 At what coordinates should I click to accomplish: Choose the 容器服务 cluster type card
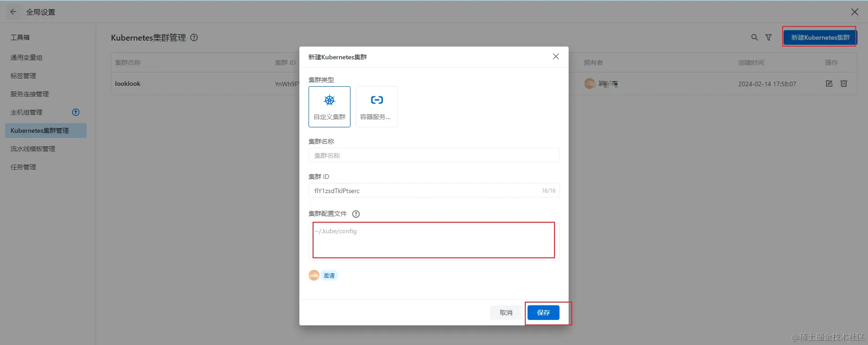(x=376, y=107)
